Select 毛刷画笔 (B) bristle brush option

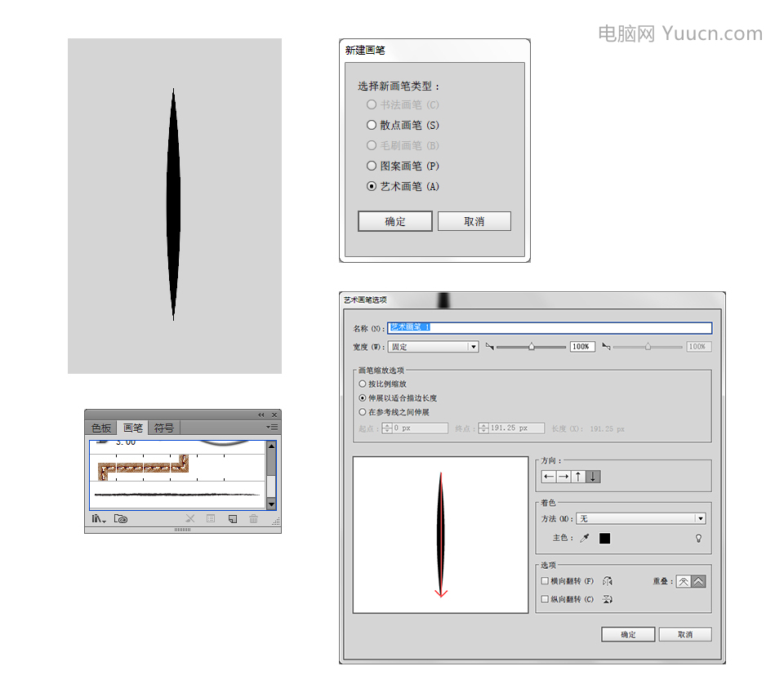[x=403, y=145]
